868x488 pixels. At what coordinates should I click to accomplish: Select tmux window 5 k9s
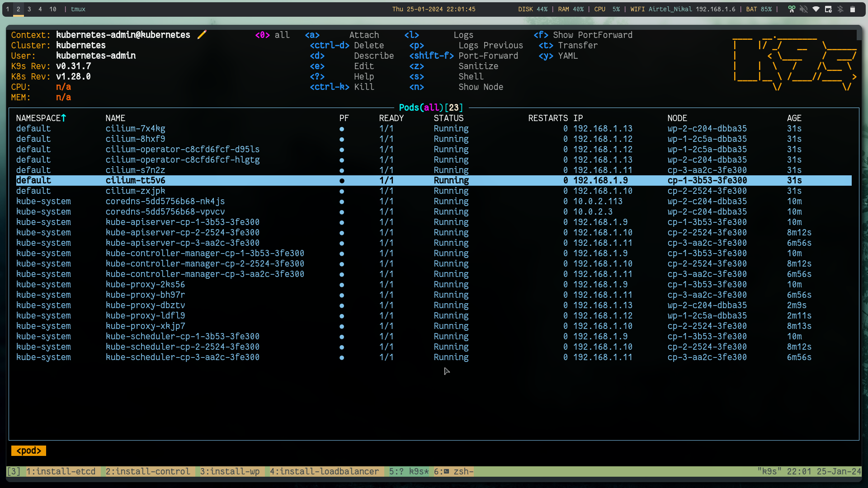[409, 472]
